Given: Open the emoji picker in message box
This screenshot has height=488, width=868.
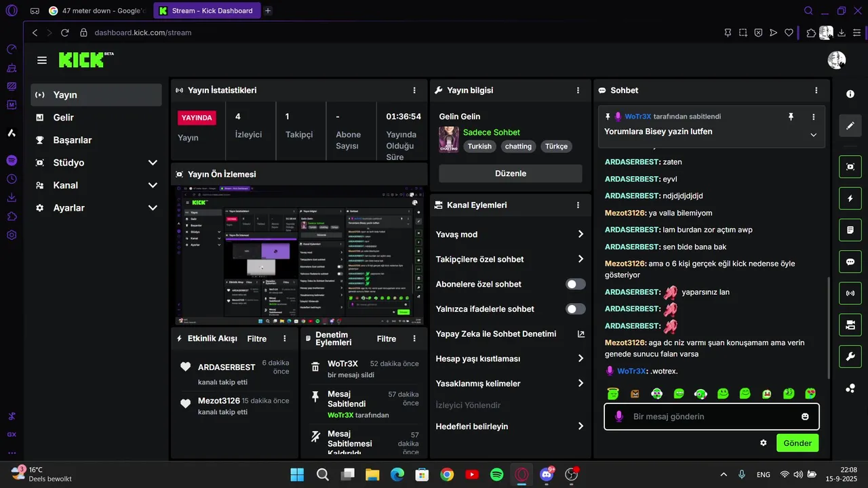Looking at the screenshot, I should click(805, 417).
